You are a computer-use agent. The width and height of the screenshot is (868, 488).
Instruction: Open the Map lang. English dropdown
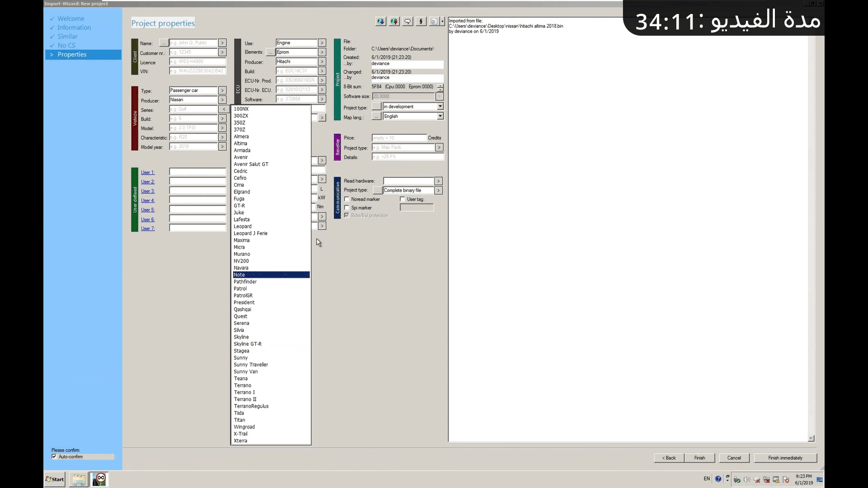(x=440, y=117)
